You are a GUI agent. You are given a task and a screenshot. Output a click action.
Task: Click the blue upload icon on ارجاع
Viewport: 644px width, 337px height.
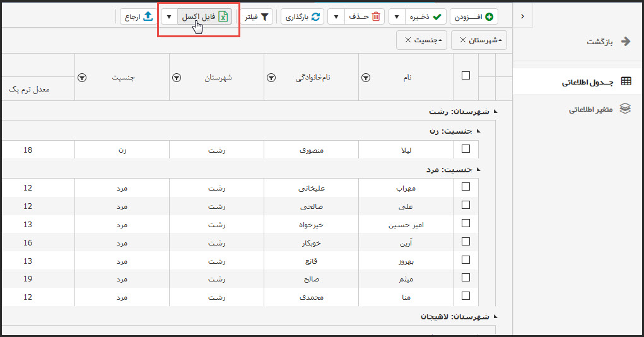[148, 16]
